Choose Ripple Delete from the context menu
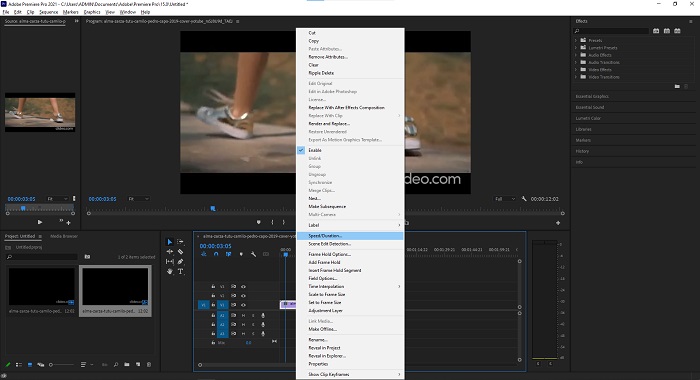 (350, 73)
